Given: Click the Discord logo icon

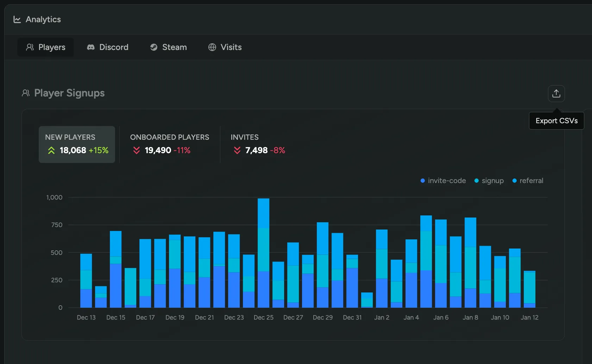Looking at the screenshot, I should pyautogui.click(x=90, y=47).
